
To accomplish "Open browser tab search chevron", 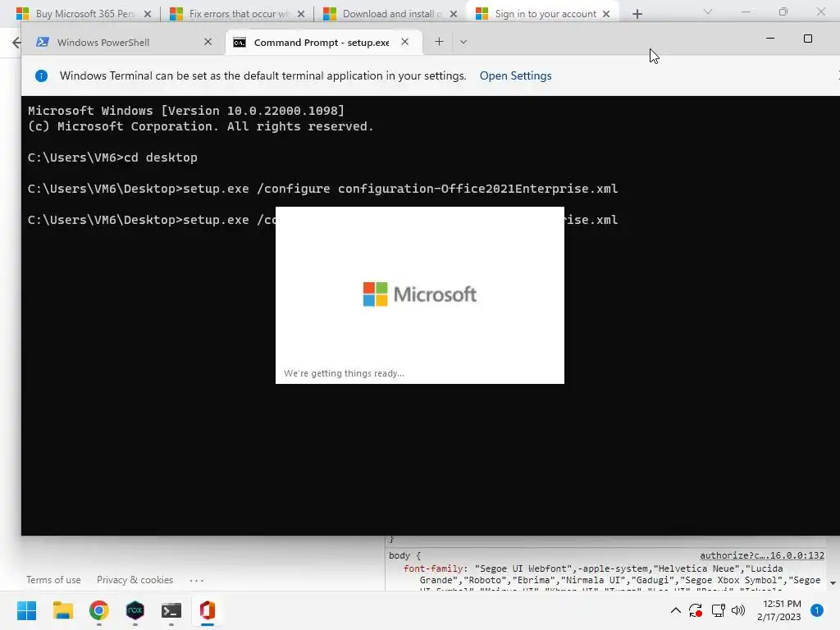I will point(708,11).
